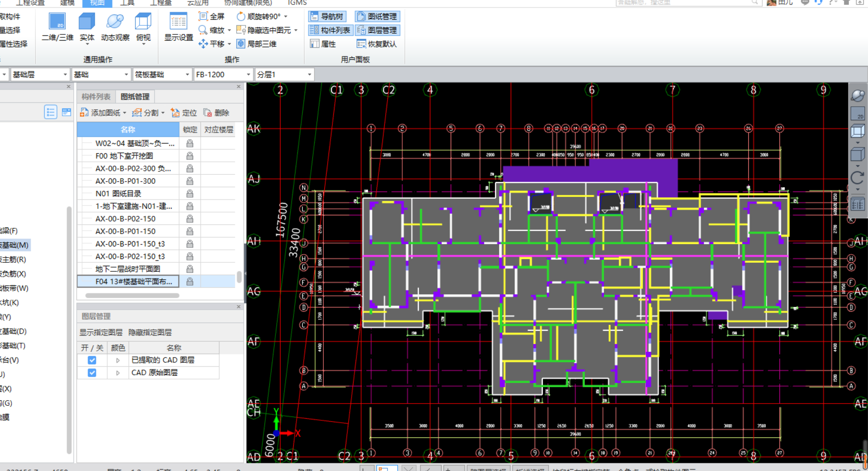Open the 基础层 floor dropdown

[x=40, y=75]
